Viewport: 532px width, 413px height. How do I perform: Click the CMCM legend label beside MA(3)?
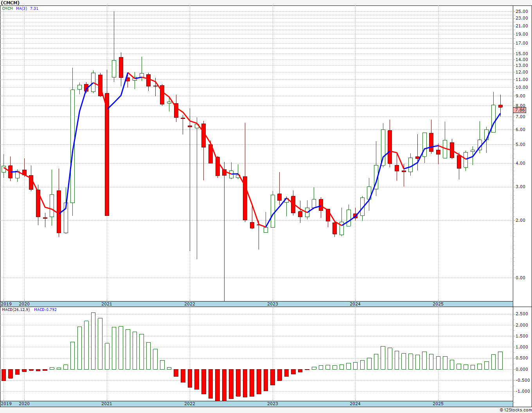tap(7, 8)
